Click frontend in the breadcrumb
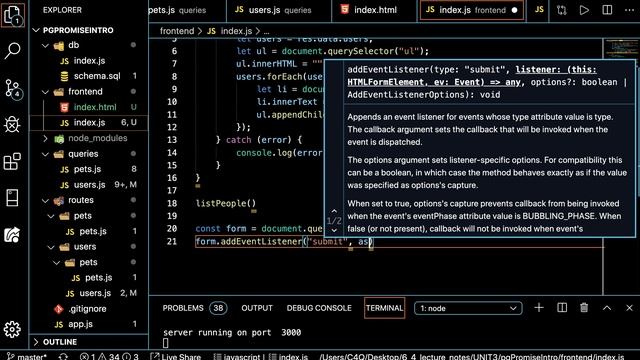The width and height of the screenshot is (640, 360). pyautogui.click(x=177, y=31)
